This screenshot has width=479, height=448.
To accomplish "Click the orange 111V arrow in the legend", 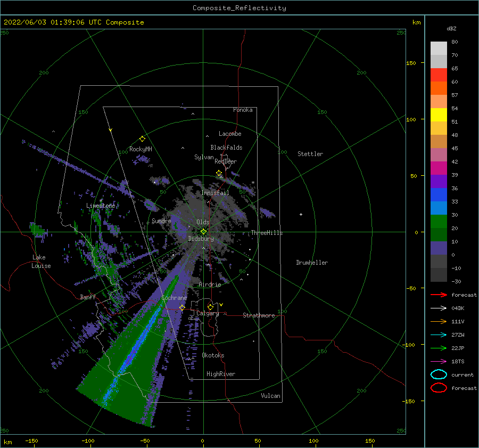I will pyautogui.click(x=439, y=321).
